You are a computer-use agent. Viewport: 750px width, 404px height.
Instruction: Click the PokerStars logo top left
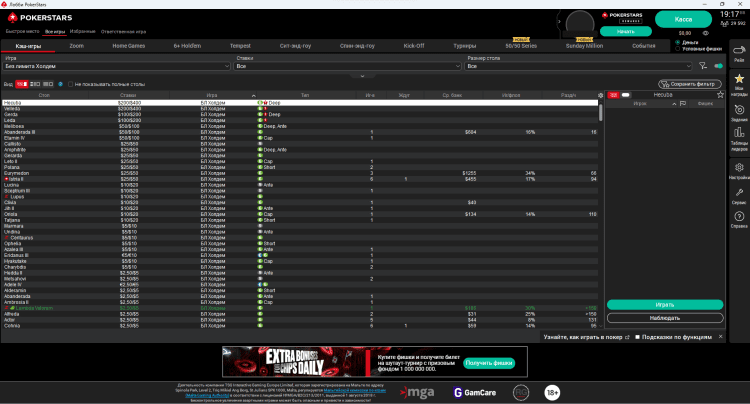coord(40,18)
